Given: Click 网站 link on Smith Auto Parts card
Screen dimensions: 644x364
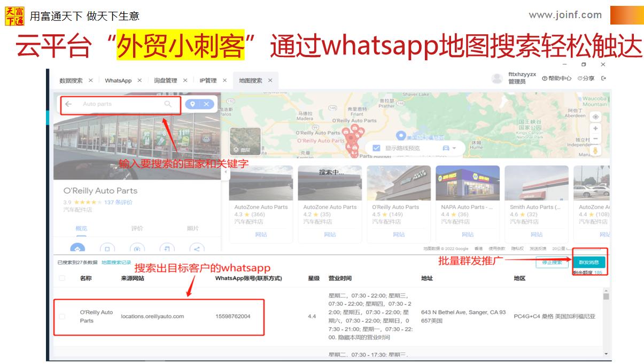Looking at the screenshot, I should (537, 234).
